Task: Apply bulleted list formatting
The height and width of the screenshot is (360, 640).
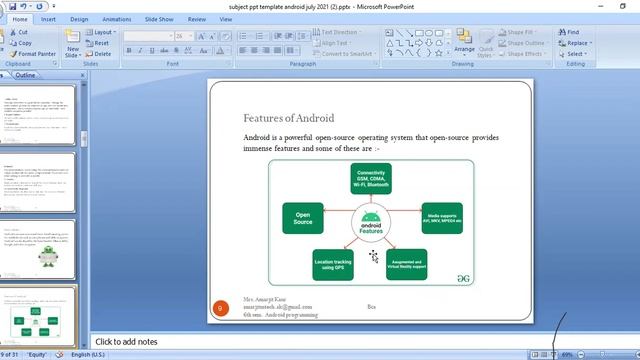Action: coord(243,36)
